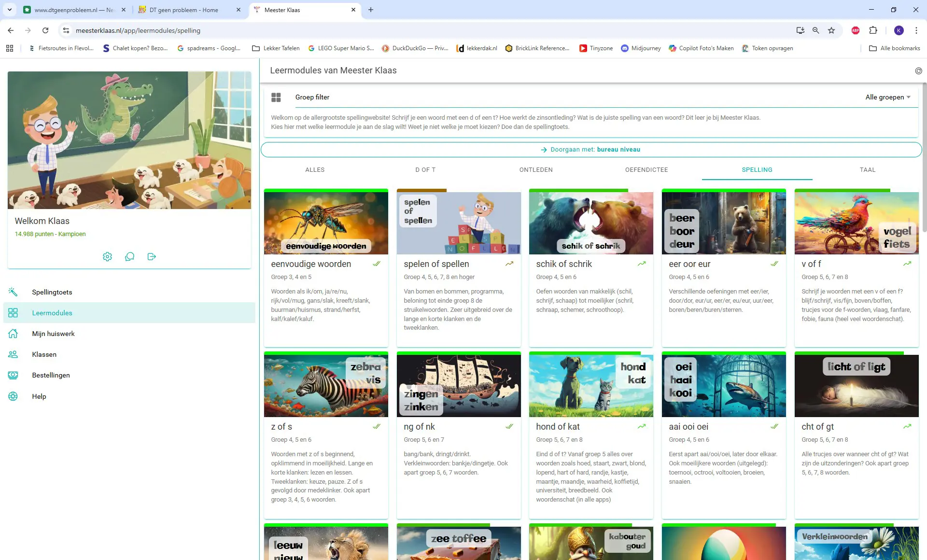Click the Help globe icon

13,396
